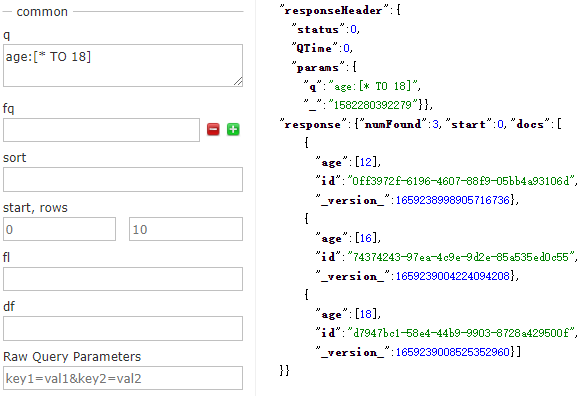Click version value 1659239004224094208
588x396 pixels.
pos(453,276)
